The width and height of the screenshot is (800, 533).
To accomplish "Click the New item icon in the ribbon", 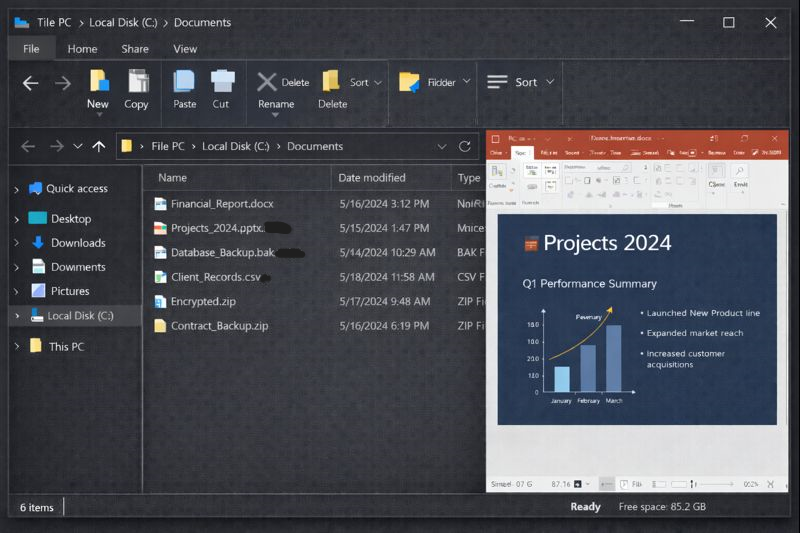I will (x=98, y=81).
